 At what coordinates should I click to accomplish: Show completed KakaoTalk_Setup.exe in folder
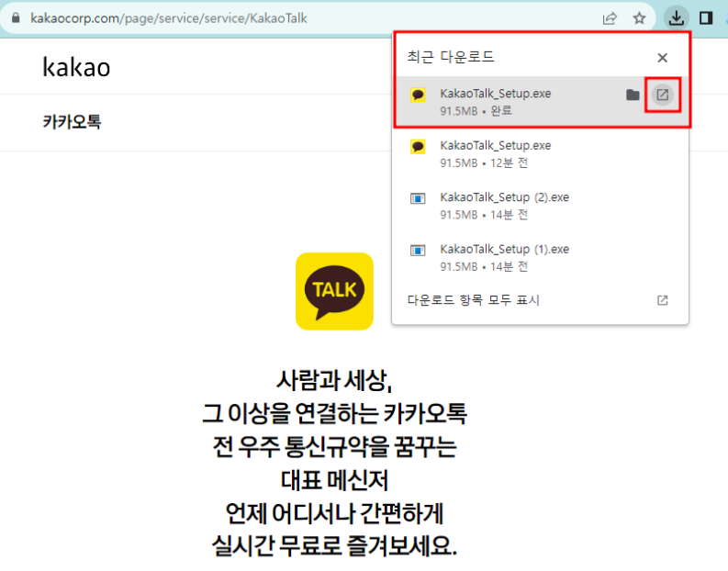(x=633, y=95)
